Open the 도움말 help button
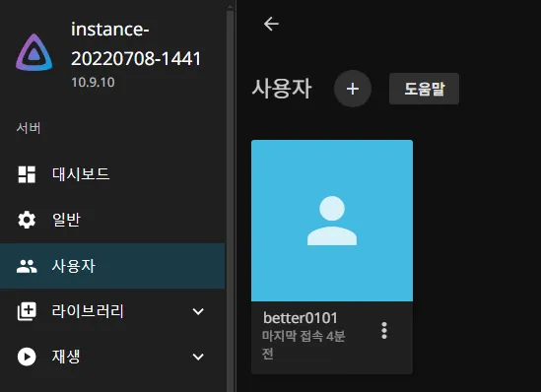The width and height of the screenshot is (541, 392). (424, 89)
